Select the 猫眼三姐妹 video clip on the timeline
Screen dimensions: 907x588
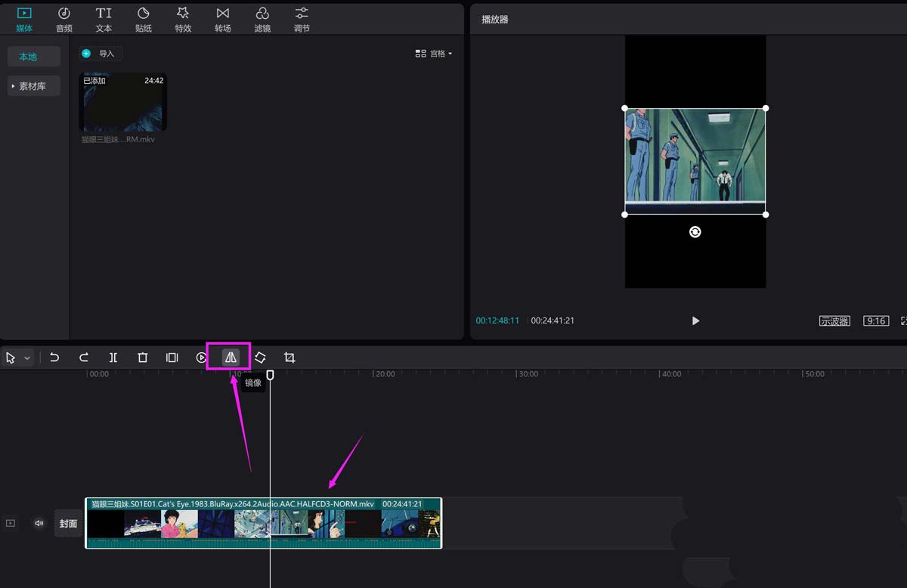click(264, 523)
